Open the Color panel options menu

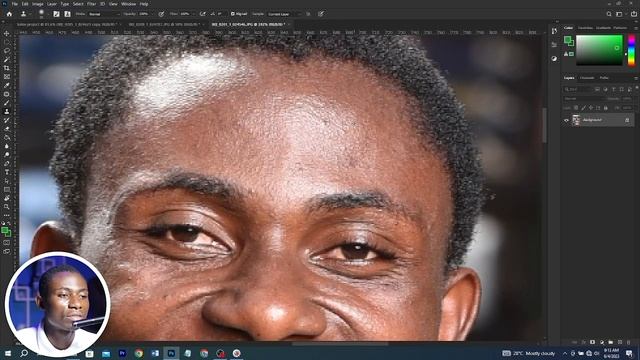coord(636,28)
